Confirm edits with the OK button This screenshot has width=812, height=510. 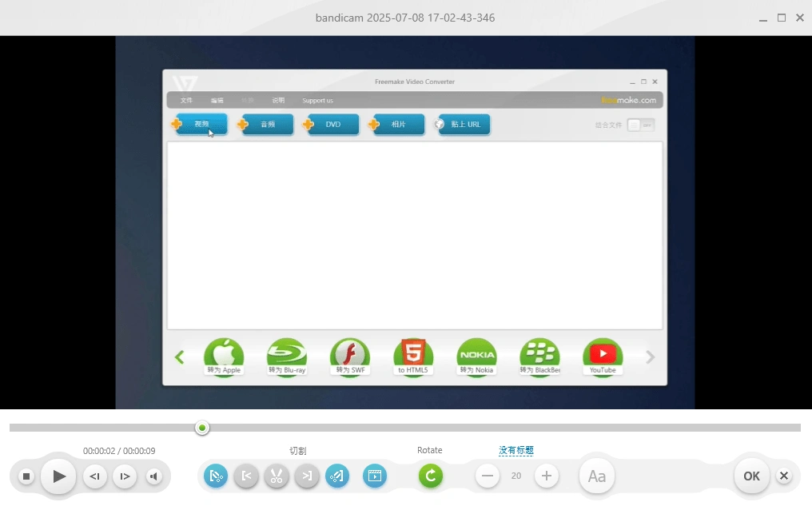[x=751, y=476]
